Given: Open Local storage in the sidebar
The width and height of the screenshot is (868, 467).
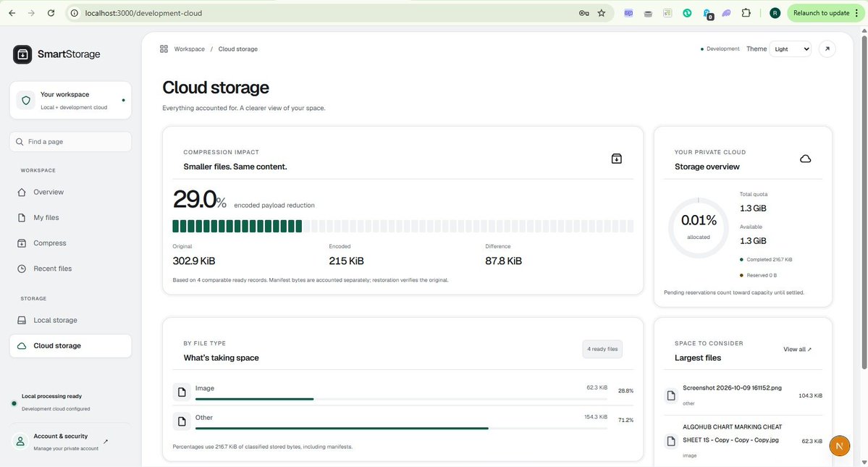Looking at the screenshot, I should coord(70,320).
